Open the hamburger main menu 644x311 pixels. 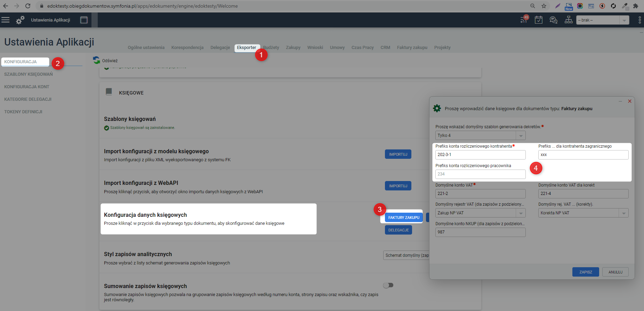point(6,20)
